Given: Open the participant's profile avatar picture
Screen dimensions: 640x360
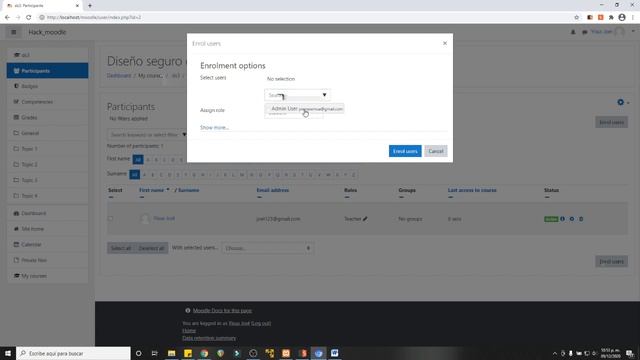Looking at the screenshot, I should (145, 219).
